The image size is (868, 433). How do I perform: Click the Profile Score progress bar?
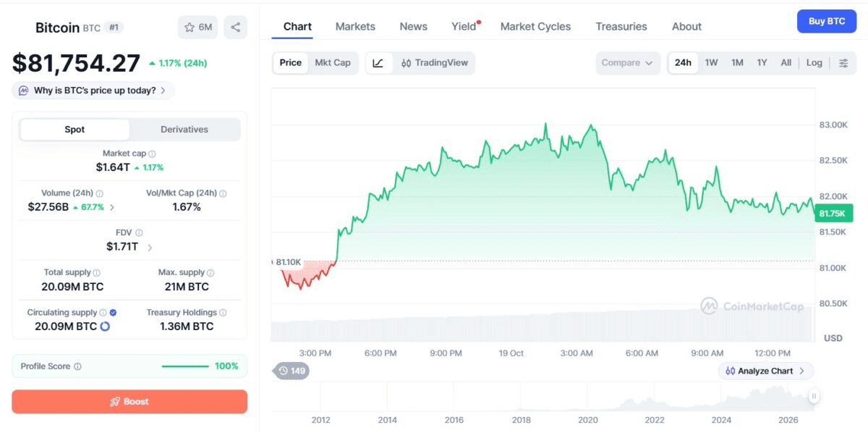coord(185,366)
